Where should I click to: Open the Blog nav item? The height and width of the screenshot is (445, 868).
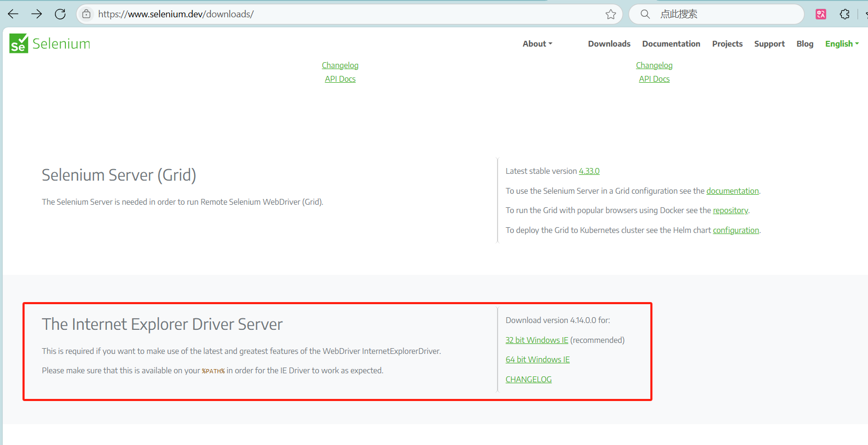pos(805,44)
